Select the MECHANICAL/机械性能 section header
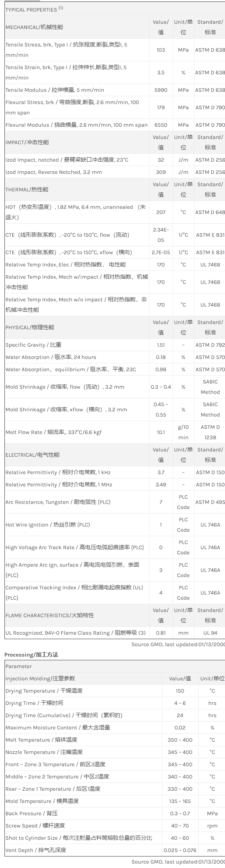This screenshot has height=868, width=225. [x=34, y=27]
